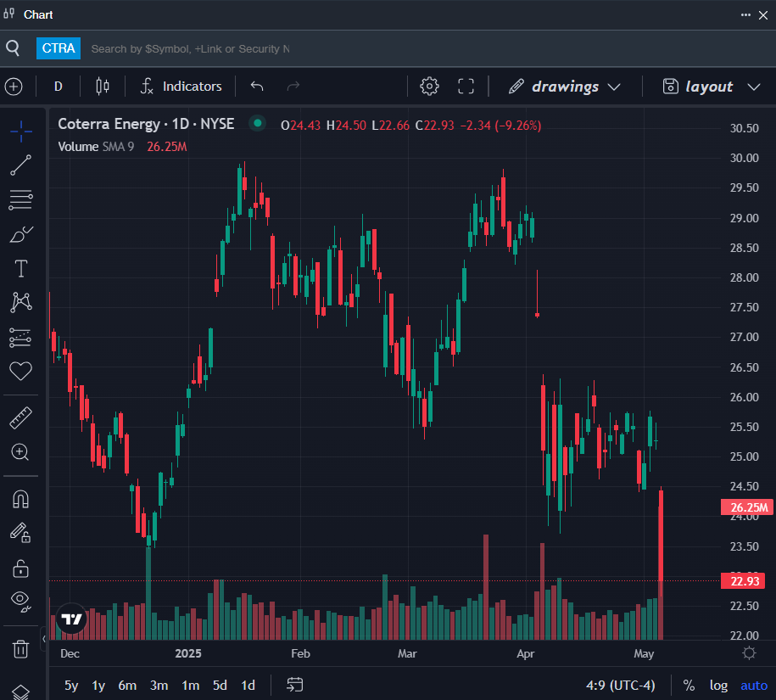Select the brush drawing tool

click(x=21, y=234)
